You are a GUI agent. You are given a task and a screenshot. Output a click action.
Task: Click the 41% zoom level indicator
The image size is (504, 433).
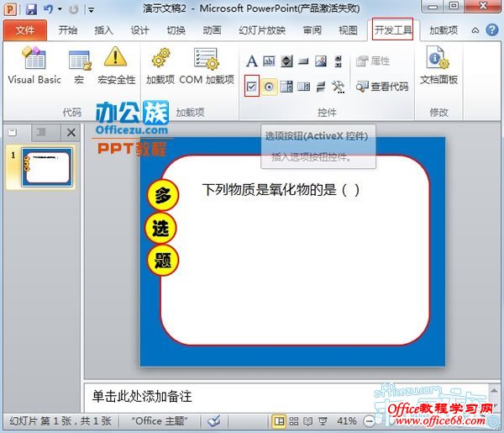pos(346,420)
